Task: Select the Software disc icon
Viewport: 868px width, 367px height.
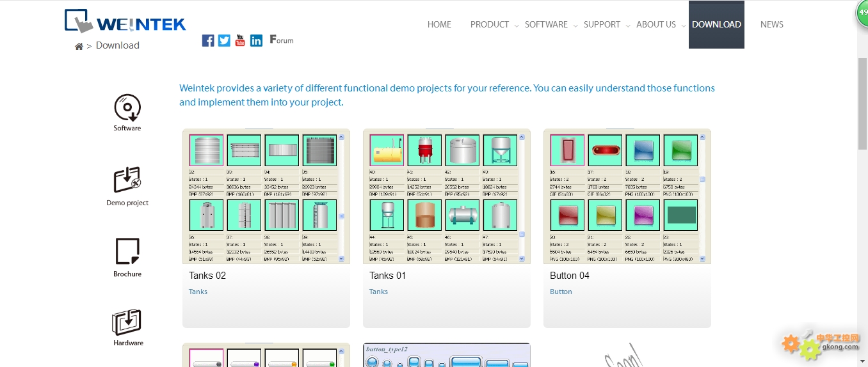Action: coord(127,107)
